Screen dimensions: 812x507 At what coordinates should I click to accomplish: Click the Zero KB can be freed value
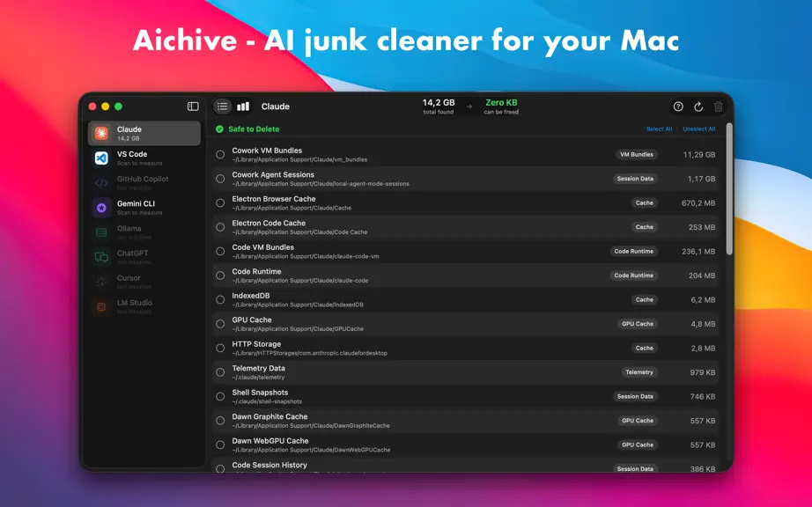tap(501, 103)
